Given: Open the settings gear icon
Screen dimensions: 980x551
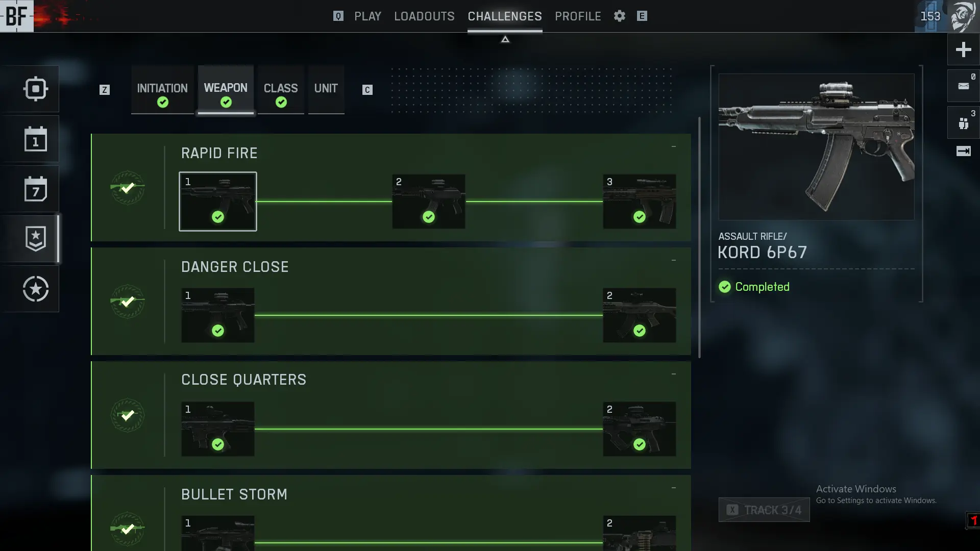Looking at the screenshot, I should (619, 16).
